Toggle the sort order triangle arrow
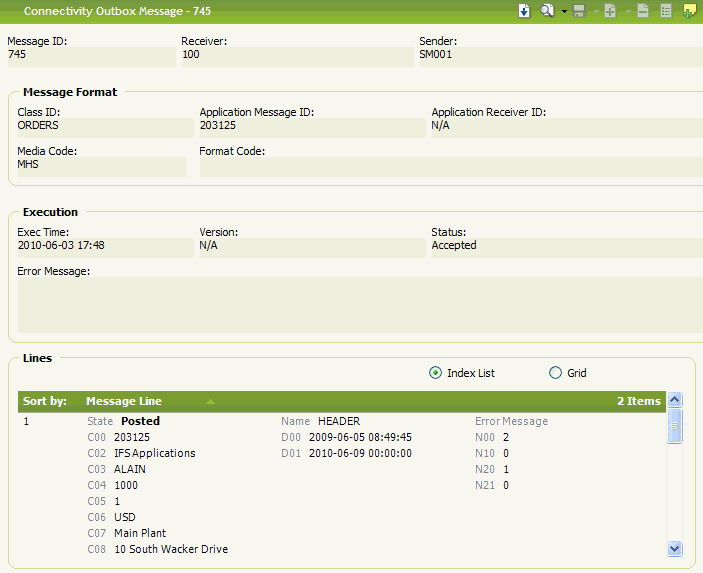The width and height of the screenshot is (703, 573). (x=210, y=401)
